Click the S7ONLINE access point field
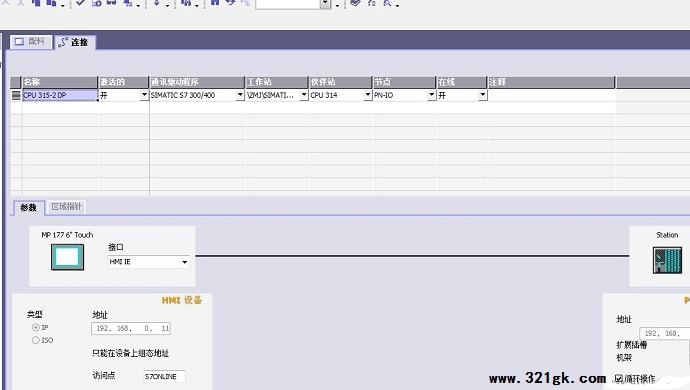 point(164,376)
